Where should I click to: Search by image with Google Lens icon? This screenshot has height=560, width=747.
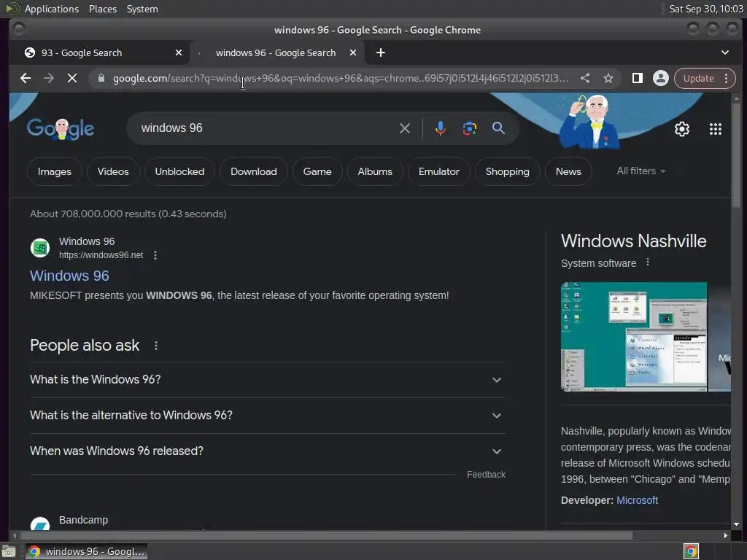click(x=469, y=128)
